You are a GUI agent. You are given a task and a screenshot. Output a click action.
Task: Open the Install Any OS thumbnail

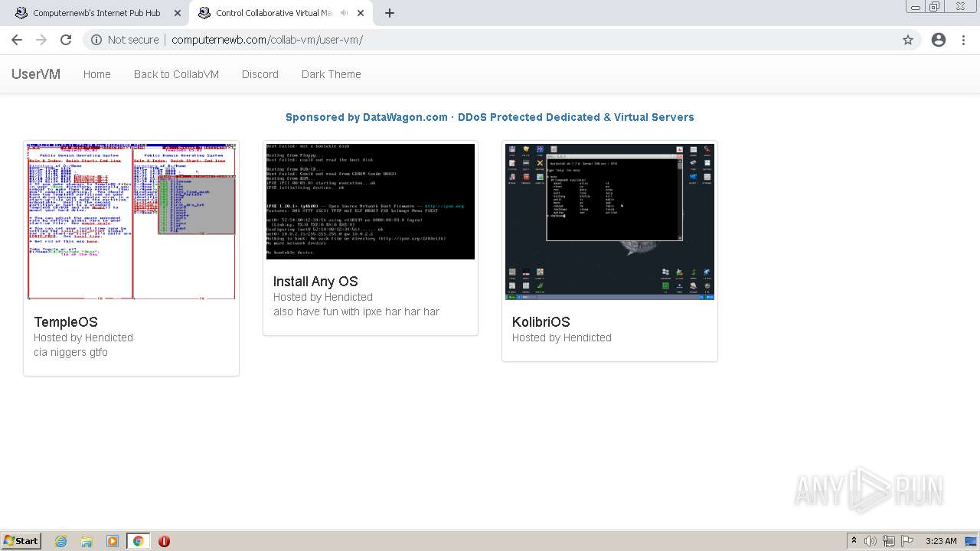click(x=371, y=201)
